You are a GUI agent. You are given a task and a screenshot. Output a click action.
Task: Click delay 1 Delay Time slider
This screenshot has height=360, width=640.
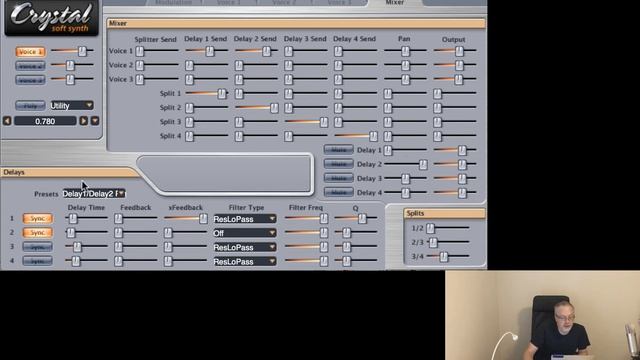pyautogui.click(x=87, y=218)
